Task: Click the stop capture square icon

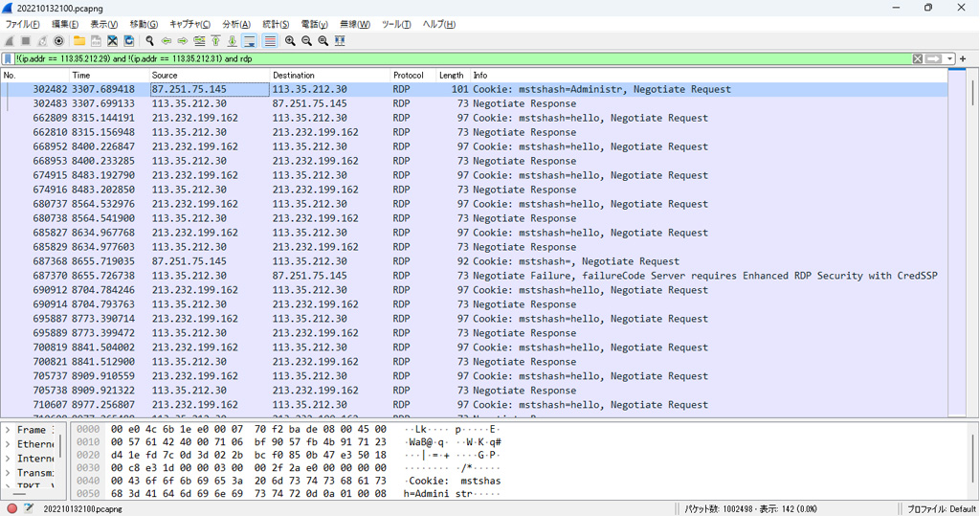Action: click(26, 40)
